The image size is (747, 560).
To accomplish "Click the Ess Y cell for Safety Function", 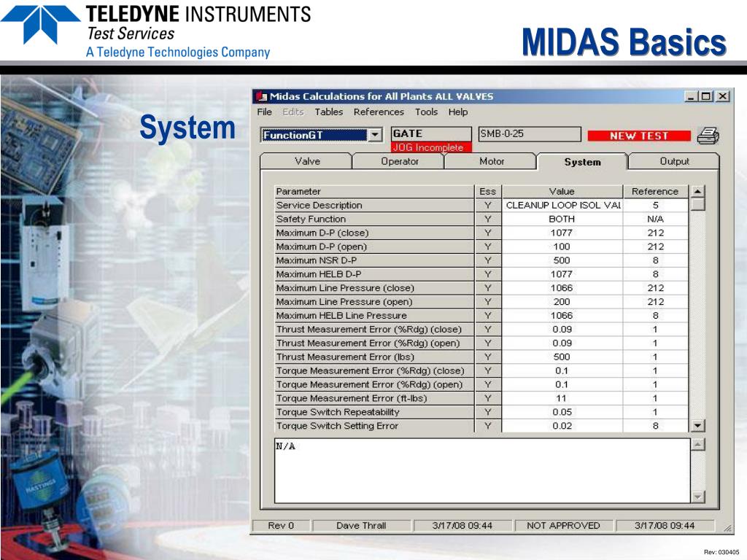I will pyautogui.click(x=488, y=219).
